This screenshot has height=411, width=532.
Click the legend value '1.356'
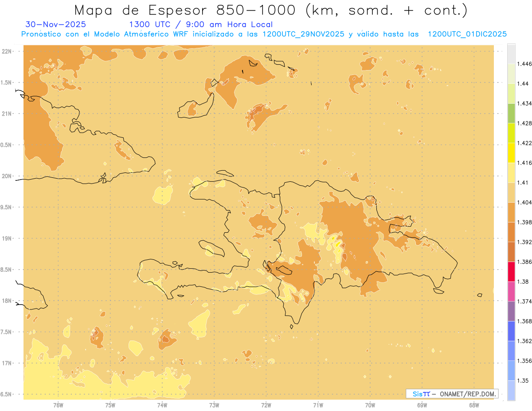pos(524,360)
